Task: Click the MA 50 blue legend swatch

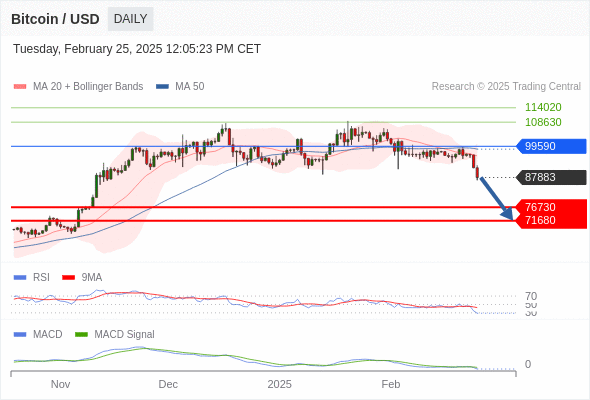Action: 162,87
